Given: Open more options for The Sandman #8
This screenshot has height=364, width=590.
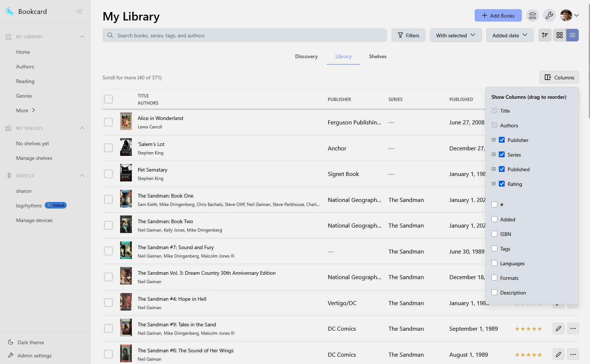Looking at the screenshot, I should tap(573, 354).
